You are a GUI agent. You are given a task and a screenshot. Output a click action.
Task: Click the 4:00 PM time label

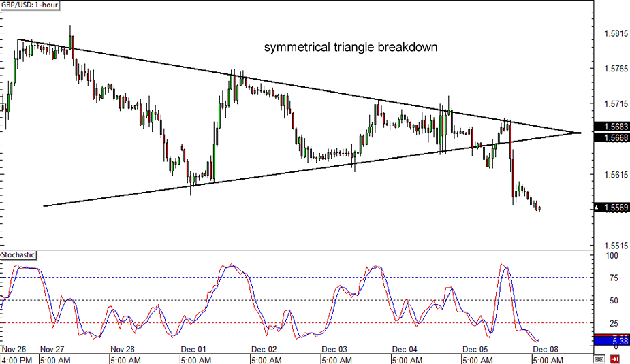(16, 360)
